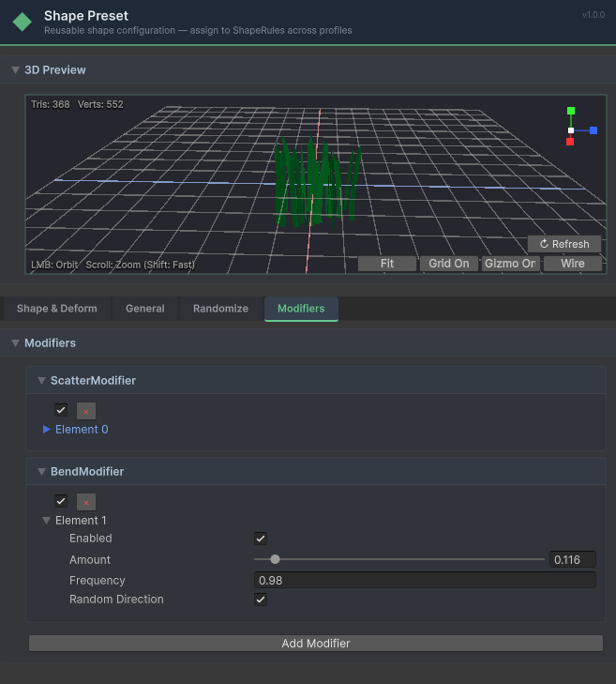Disable the Random Direction checkbox
Screen dimensions: 616x684
(261, 600)
